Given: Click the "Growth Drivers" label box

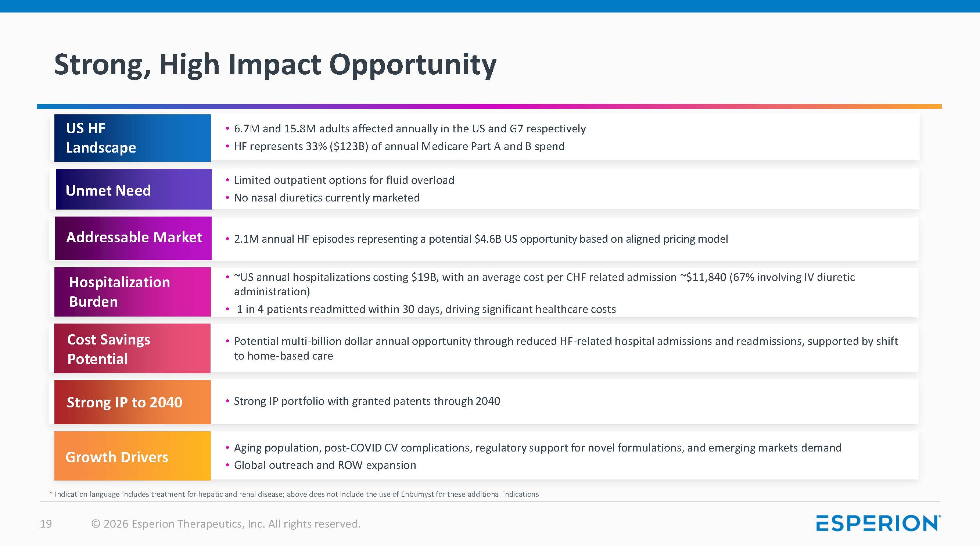Looking at the screenshot, I should (x=132, y=456).
